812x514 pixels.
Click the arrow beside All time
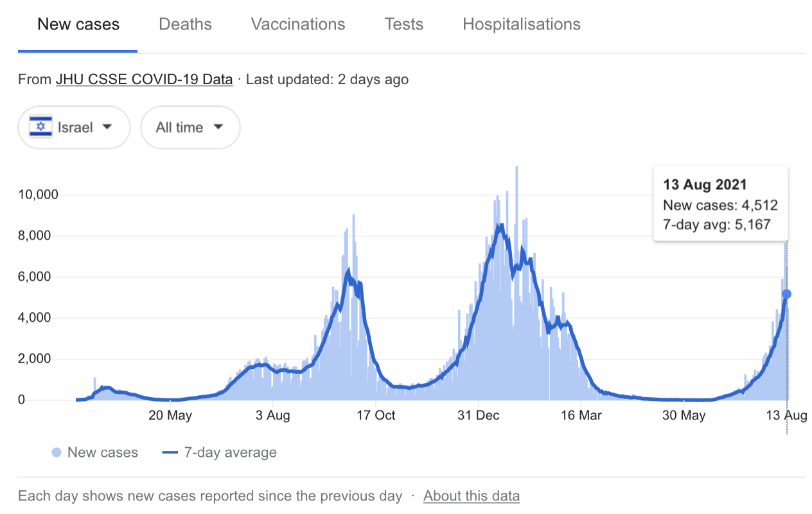click(218, 127)
